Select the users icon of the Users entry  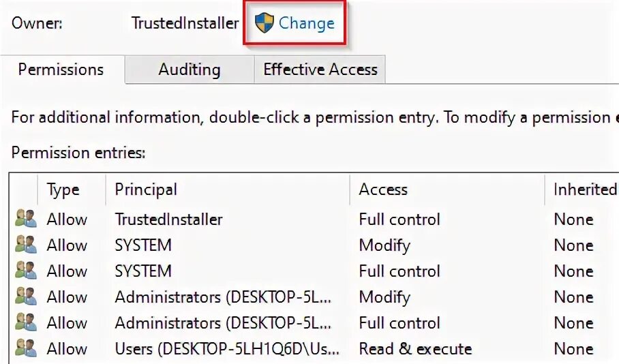coord(26,348)
